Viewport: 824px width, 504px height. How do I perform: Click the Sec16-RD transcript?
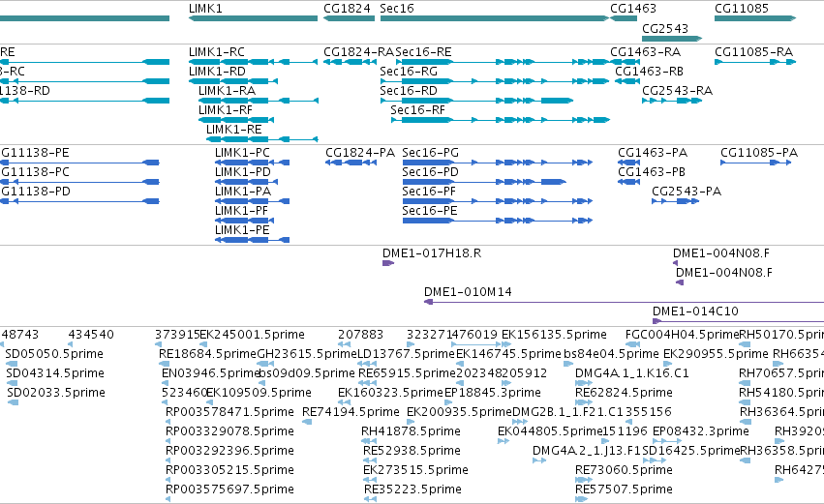(x=476, y=101)
